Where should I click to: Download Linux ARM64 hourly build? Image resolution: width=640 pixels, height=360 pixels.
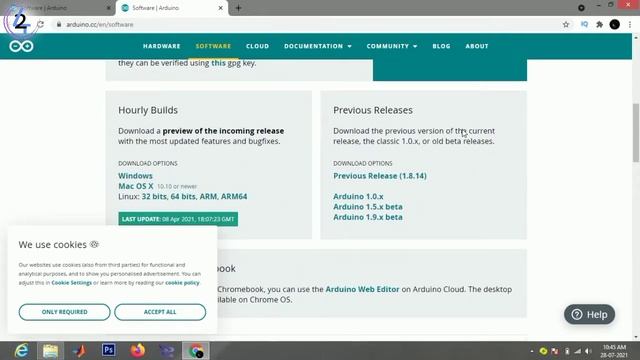[234, 196]
